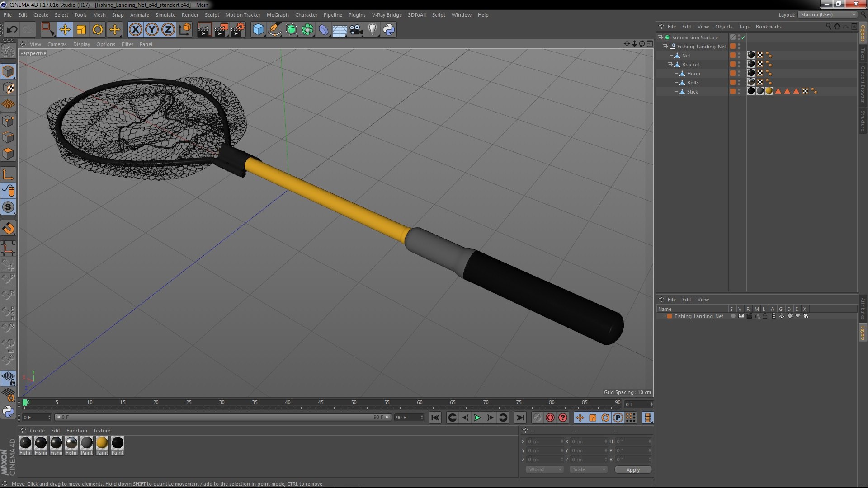Open the MoGraph cloner green icon
The image size is (868, 488).
[307, 30]
